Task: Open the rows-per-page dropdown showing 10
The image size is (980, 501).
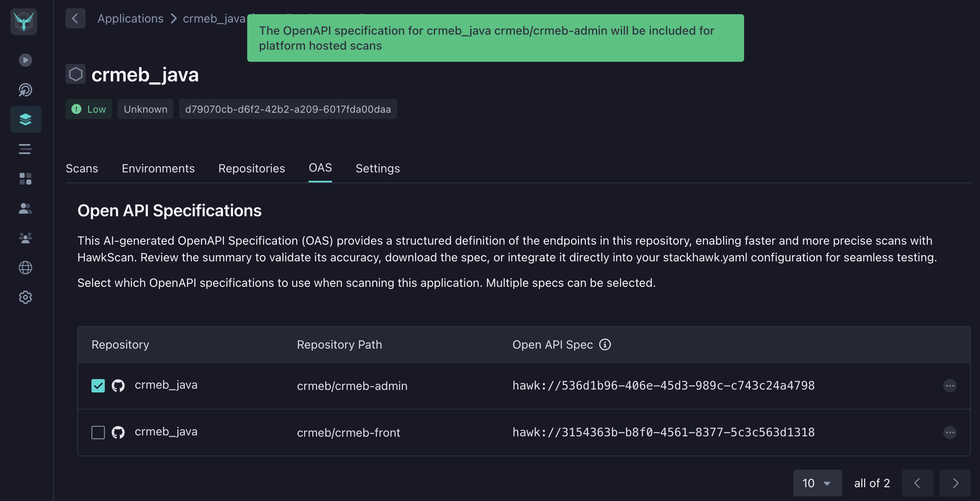Action: click(x=817, y=483)
